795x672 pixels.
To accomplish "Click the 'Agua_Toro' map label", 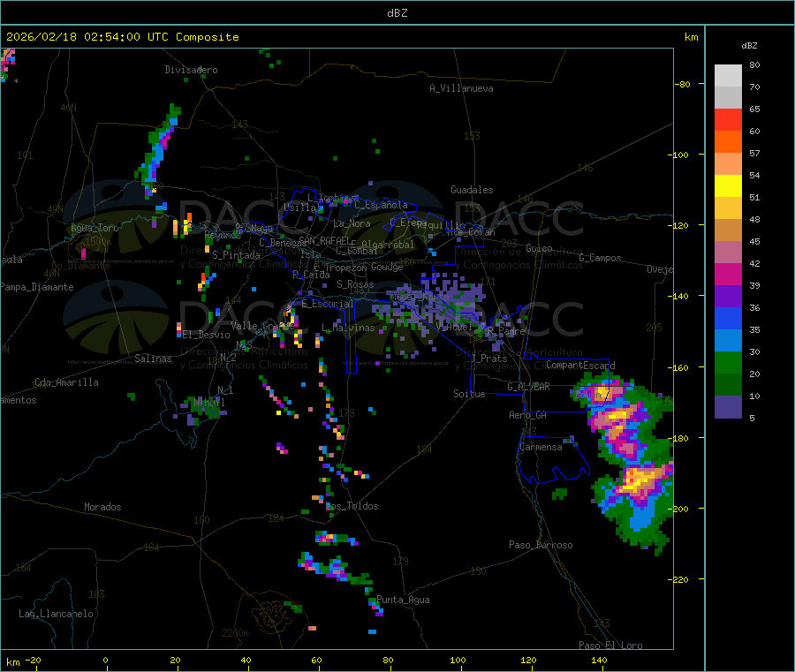I will (x=95, y=228).
